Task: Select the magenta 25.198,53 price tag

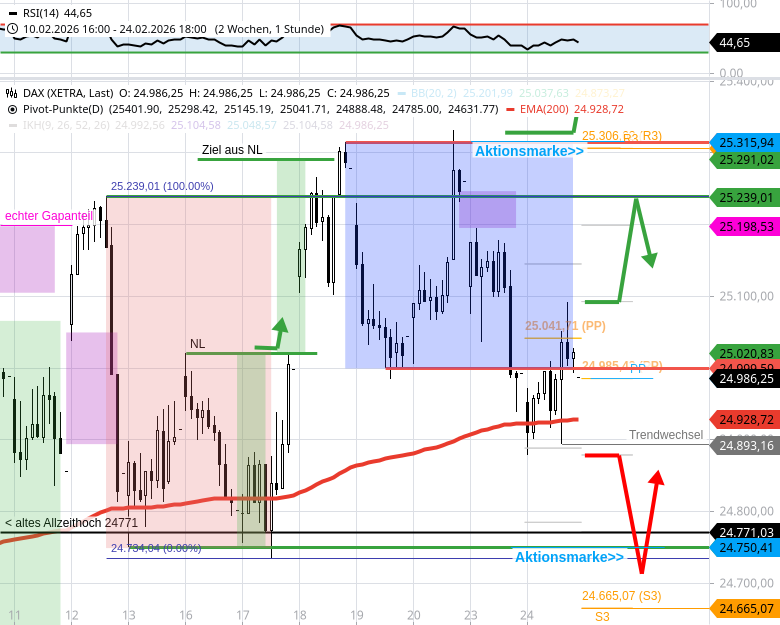Action: click(745, 227)
